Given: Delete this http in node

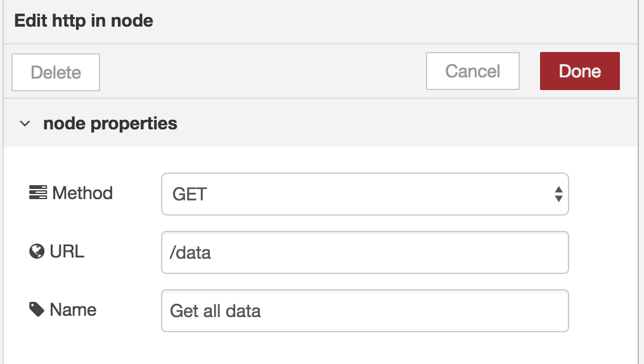Looking at the screenshot, I should 56,72.
